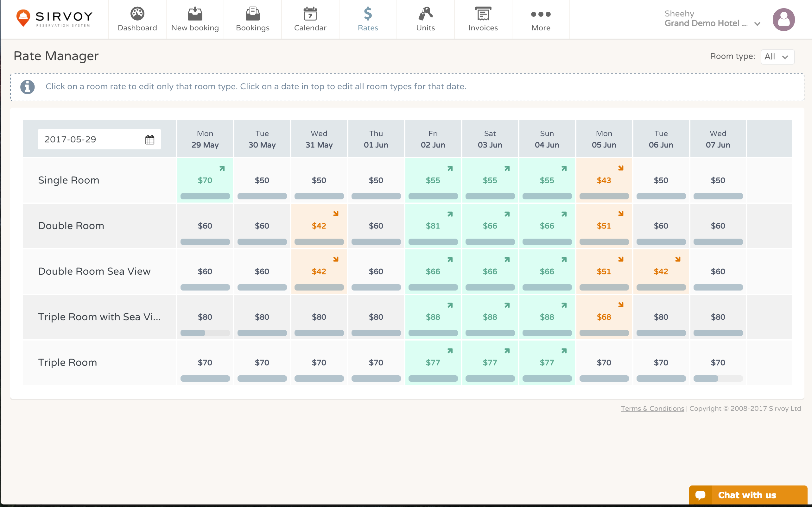Open the Units key icon

425,14
